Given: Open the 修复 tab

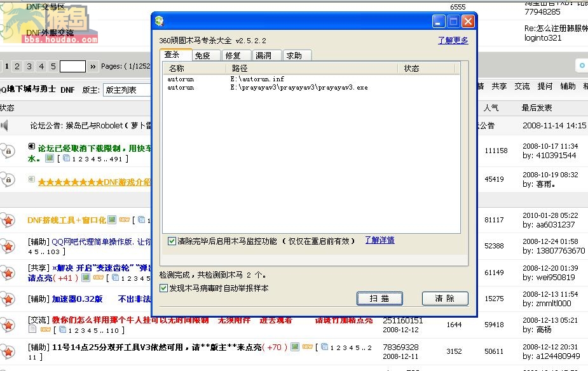Looking at the screenshot, I should (x=236, y=55).
